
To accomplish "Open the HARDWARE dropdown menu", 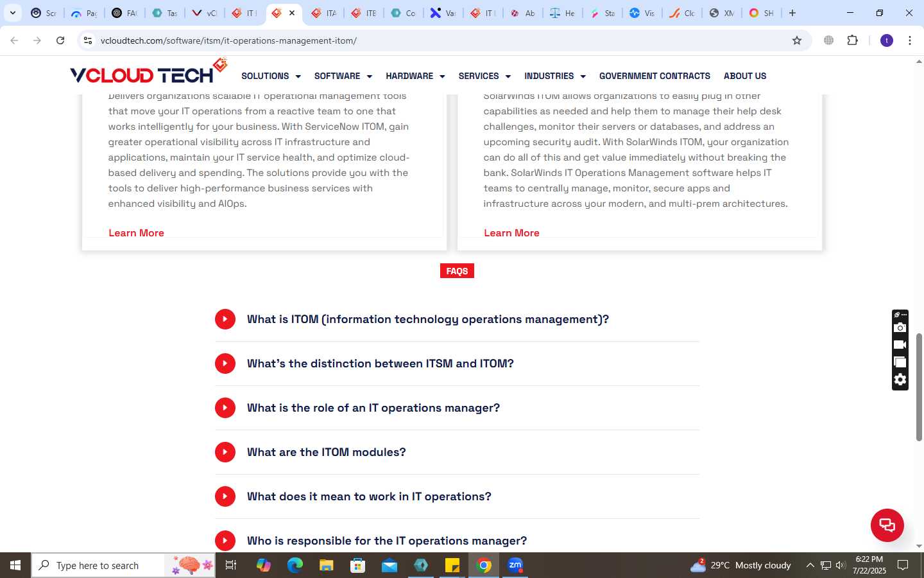I will [415, 76].
